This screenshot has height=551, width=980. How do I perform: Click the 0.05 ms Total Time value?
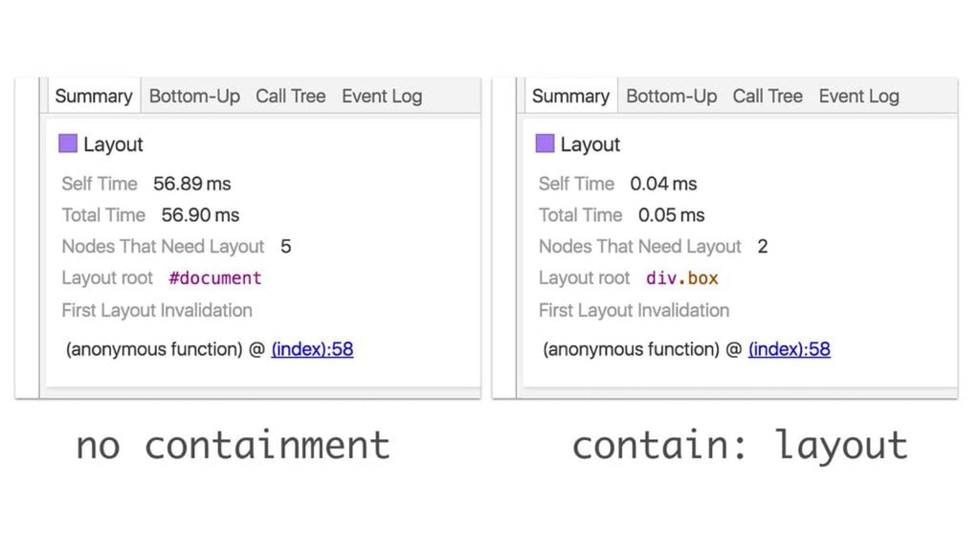pyautogui.click(x=671, y=215)
